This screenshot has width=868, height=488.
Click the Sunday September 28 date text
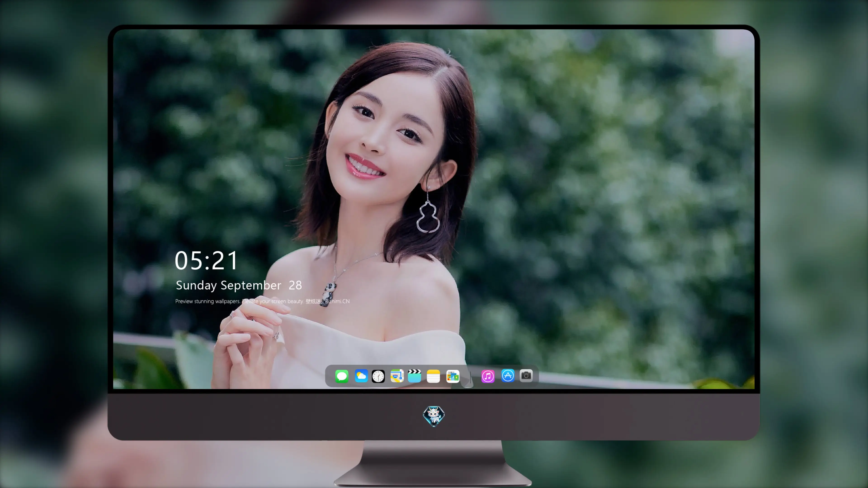point(238,286)
